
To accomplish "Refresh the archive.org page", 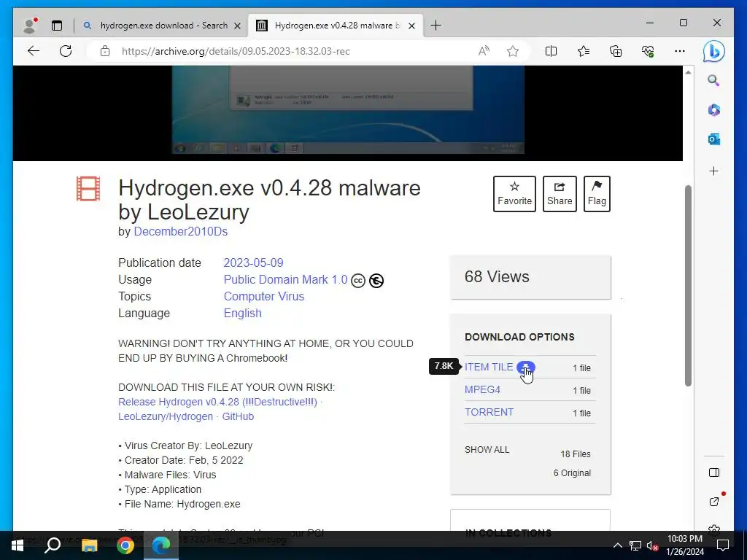I will coord(66,51).
